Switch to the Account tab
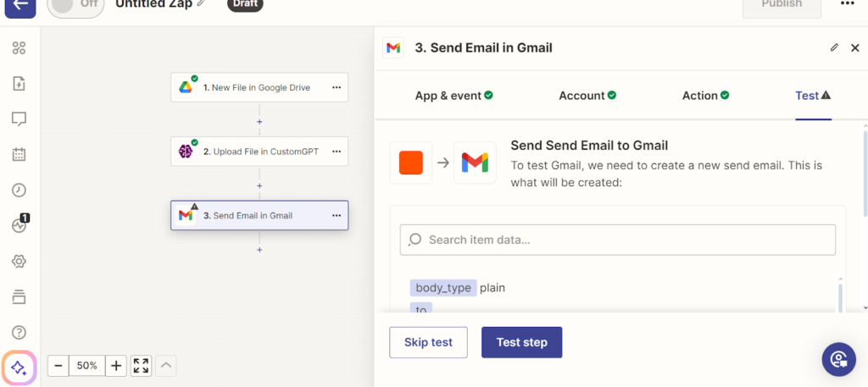Viewport: 868px width, 387px height. [x=587, y=96]
